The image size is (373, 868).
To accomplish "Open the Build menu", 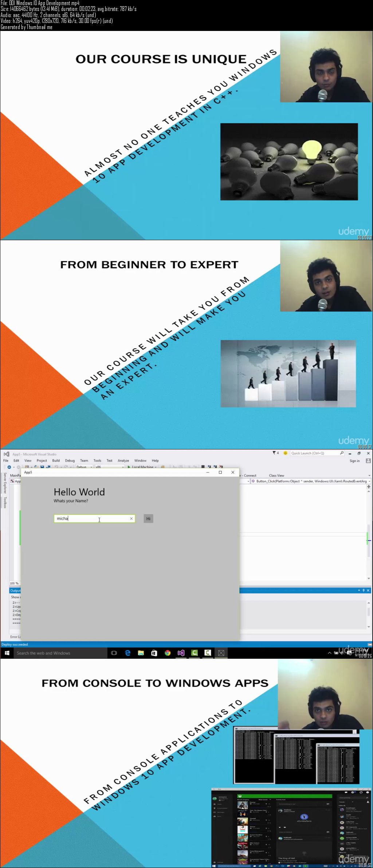I will [56, 460].
